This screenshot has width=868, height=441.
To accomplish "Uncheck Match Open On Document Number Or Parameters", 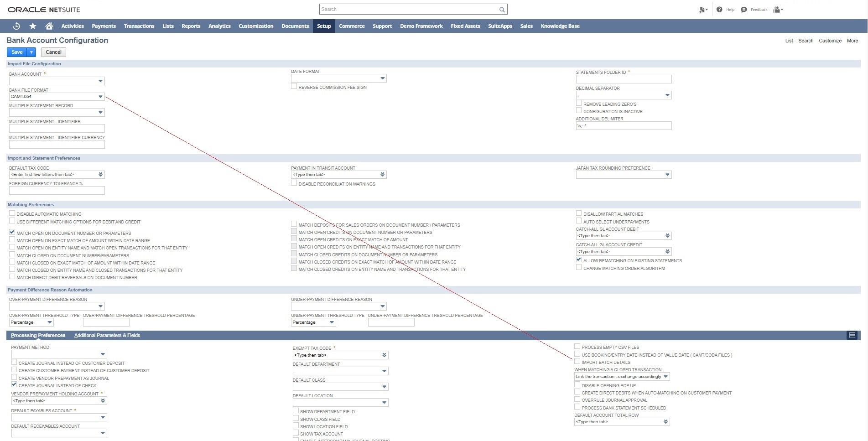I will pos(12,232).
